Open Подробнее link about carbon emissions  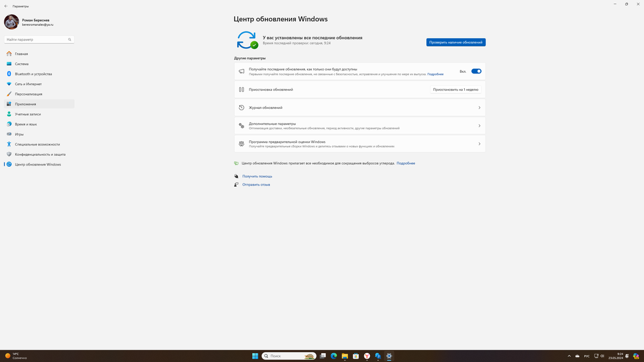point(405,164)
